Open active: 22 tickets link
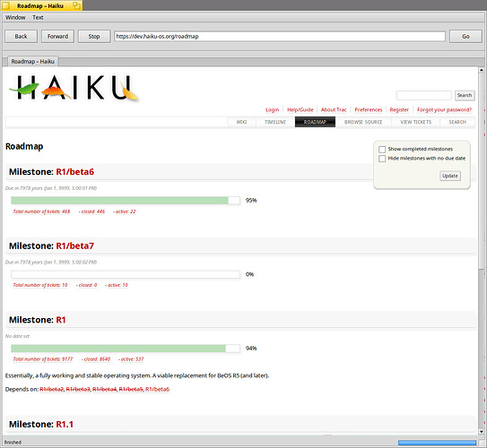The image size is (487, 448). 126,211
